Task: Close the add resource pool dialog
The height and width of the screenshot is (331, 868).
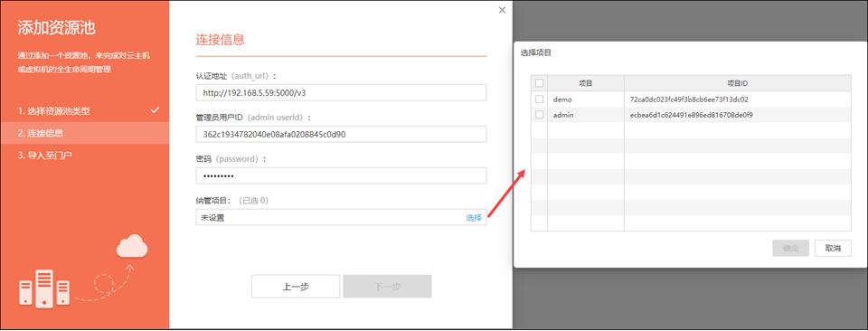Action: (502, 10)
